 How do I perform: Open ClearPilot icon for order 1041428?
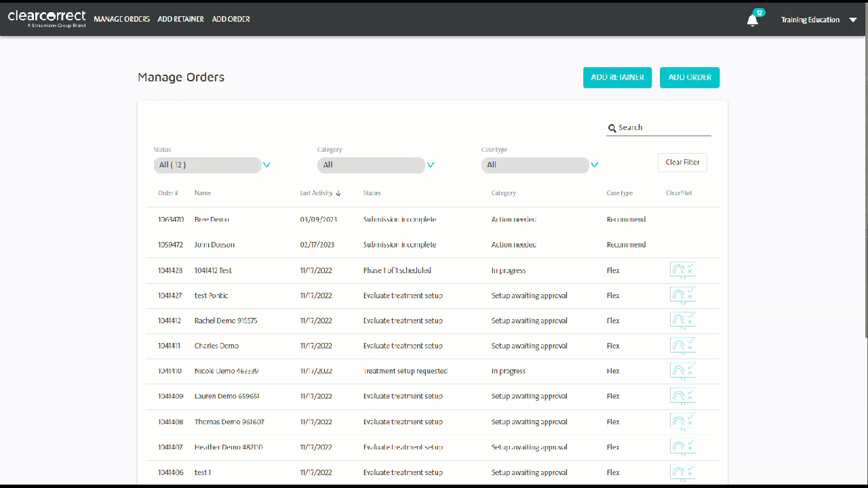tap(683, 270)
